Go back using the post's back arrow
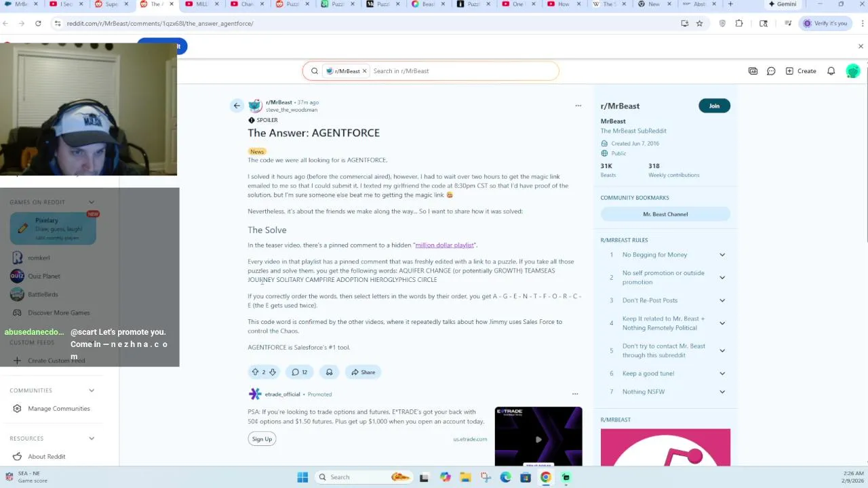The height and width of the screenshot is (488, 868). pyautogui.click(x=237, y=106)
